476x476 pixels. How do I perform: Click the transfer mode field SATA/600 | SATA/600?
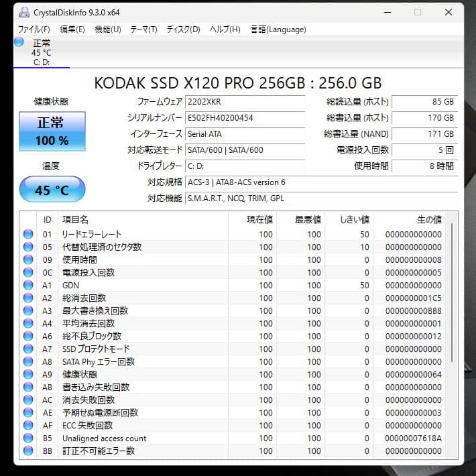(245, 150)
